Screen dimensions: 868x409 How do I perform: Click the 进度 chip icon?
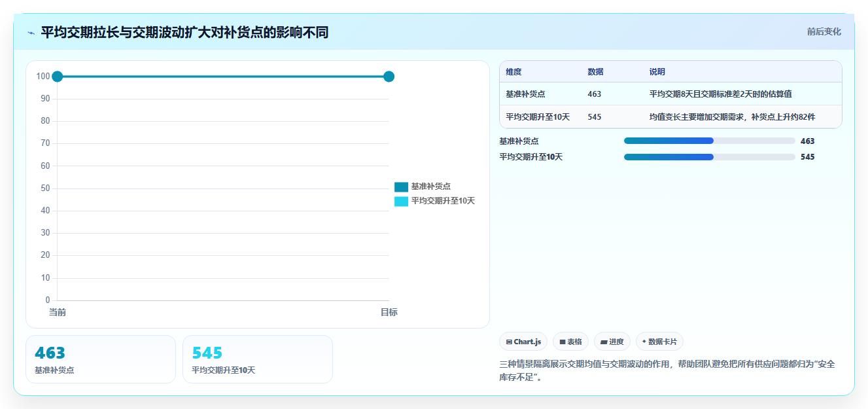604,342
